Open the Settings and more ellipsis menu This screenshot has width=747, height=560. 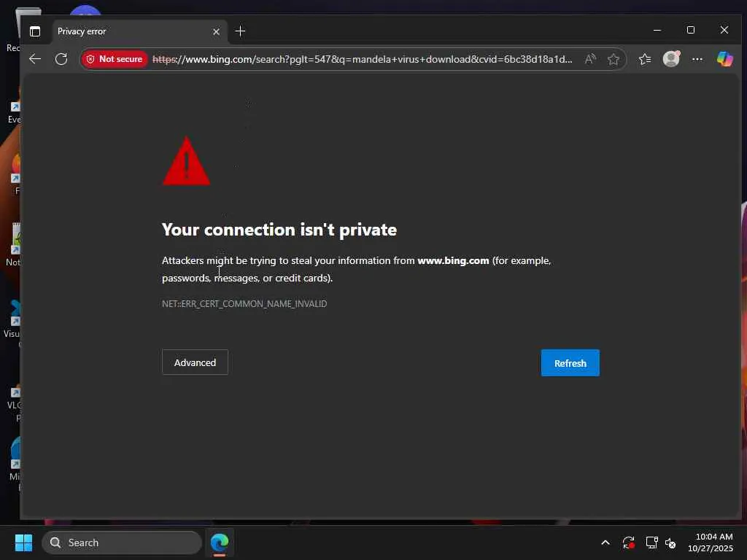click(x=697, y=59)
